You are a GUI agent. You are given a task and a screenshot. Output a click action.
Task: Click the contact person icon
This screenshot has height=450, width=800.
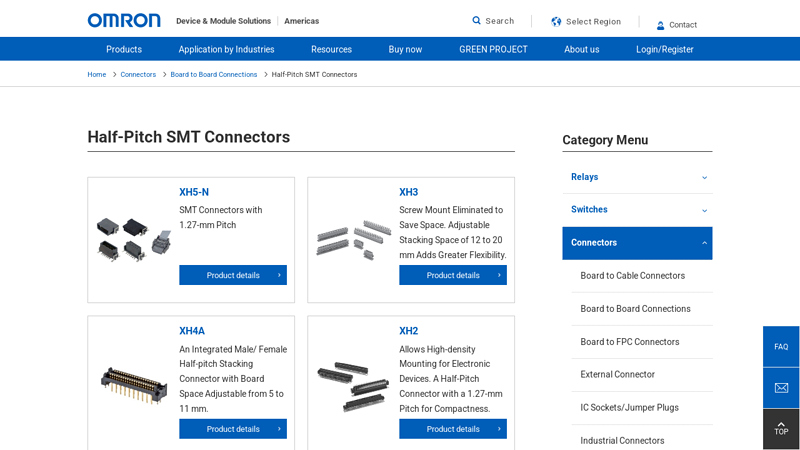[660, 25]
